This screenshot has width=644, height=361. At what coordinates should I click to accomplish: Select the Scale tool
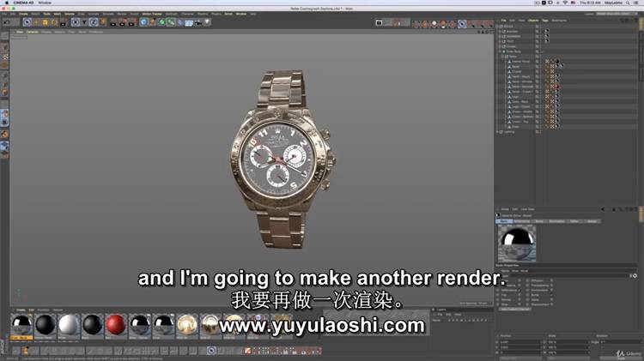tap(46, 22)
